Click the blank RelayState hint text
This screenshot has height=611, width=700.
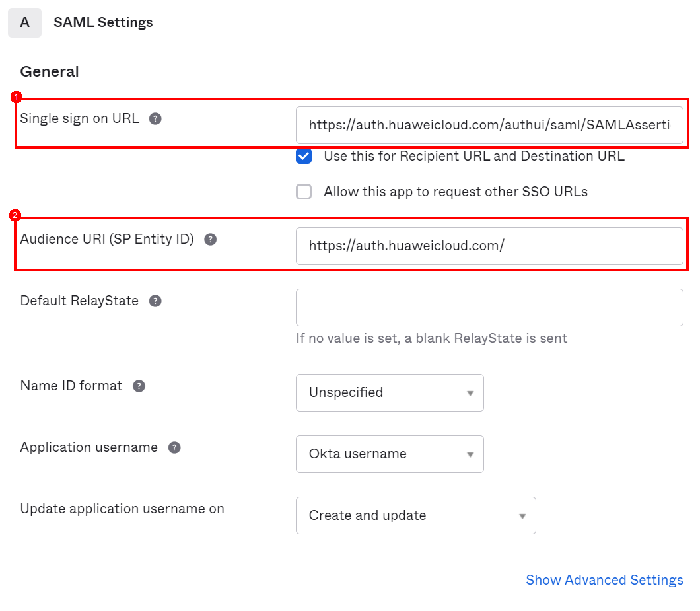[431, 339]
